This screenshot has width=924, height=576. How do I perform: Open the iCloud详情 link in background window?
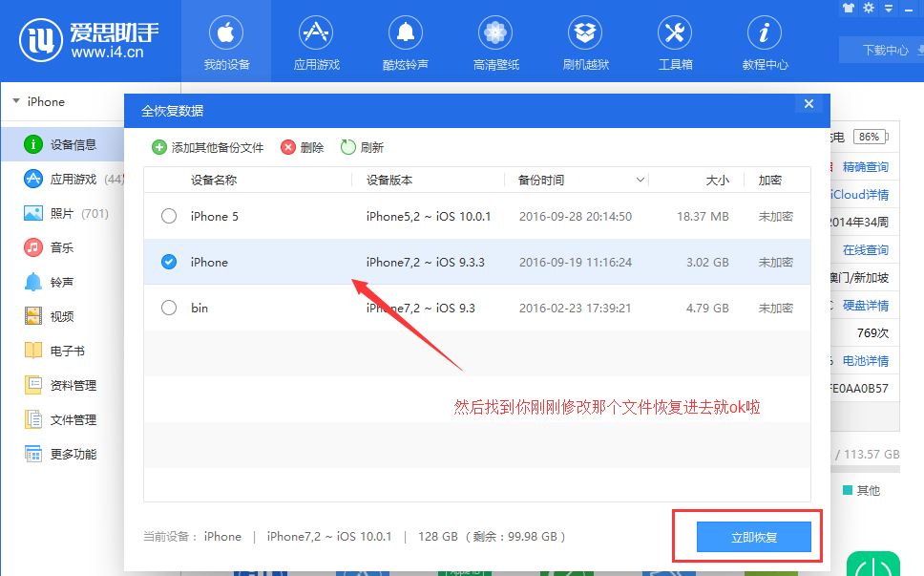tap(860, 195)
